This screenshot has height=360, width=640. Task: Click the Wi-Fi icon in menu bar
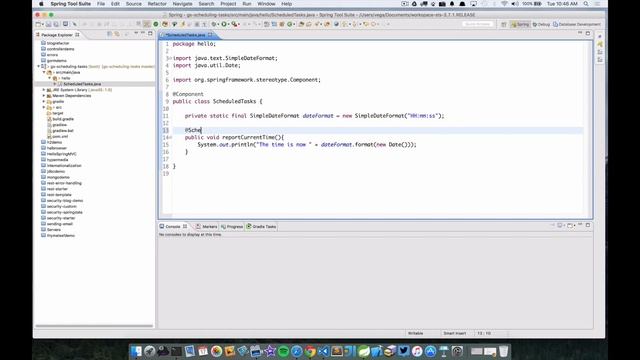[x=504, y=4]
